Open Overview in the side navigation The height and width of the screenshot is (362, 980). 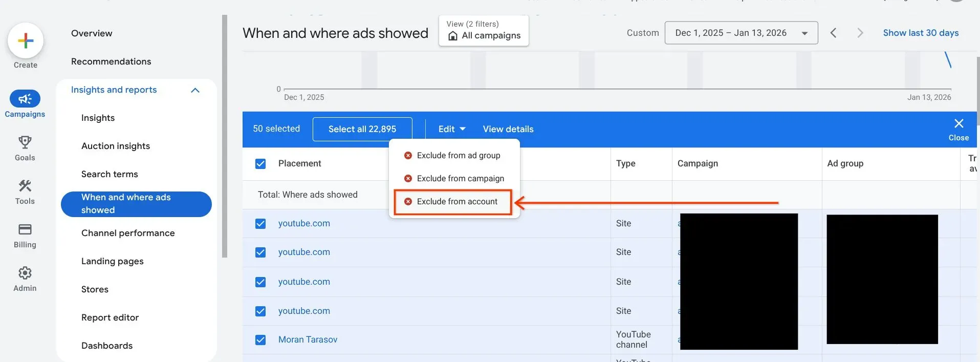92,33
